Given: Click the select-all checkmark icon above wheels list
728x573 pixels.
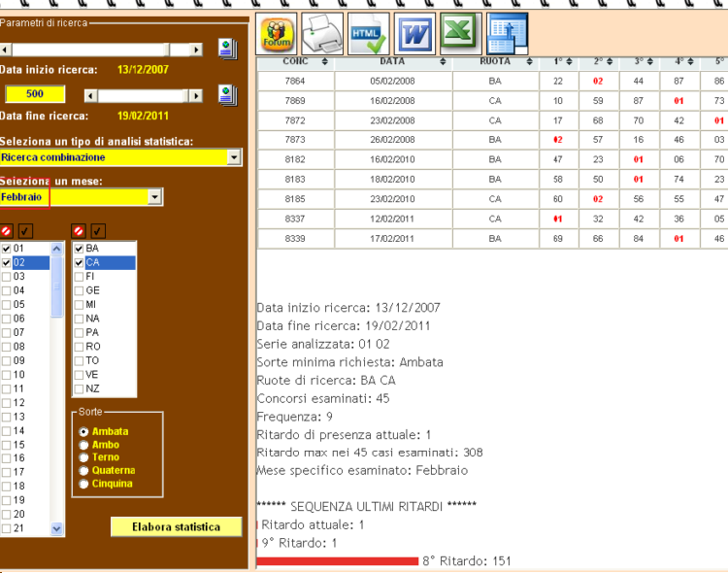Looking at the screenshot, I should click(98, 231).
